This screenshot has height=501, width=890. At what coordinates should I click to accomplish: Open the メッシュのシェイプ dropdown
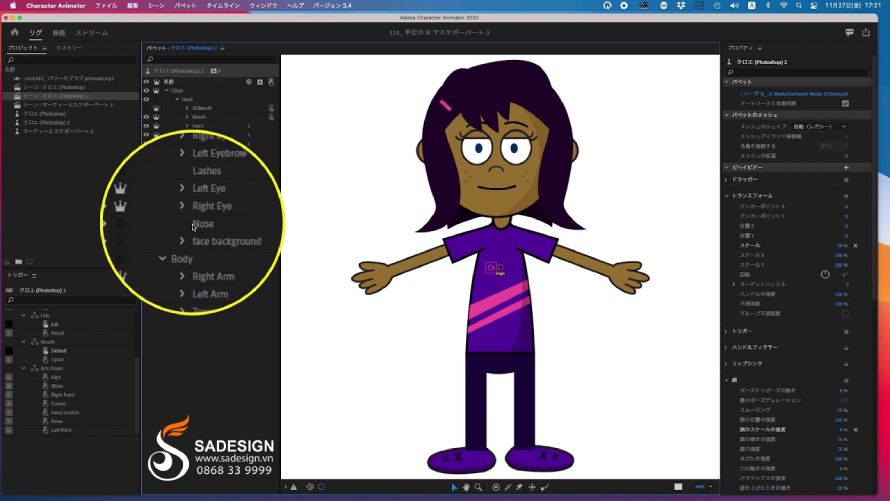pos(820,127)
